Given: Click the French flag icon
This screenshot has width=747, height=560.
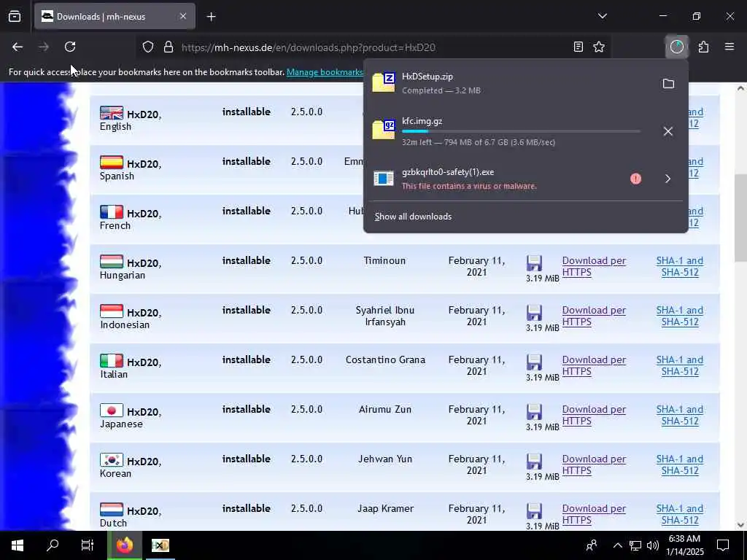Looking at the screenshot, I should 112,212.
